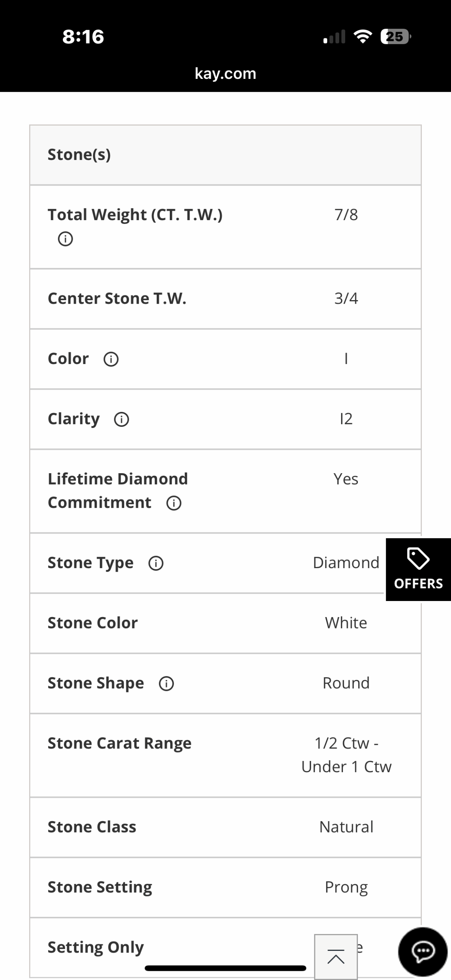Click the scroll-to-top arrow button
Screen dimensions: 451x980
[x=336, y=957]
